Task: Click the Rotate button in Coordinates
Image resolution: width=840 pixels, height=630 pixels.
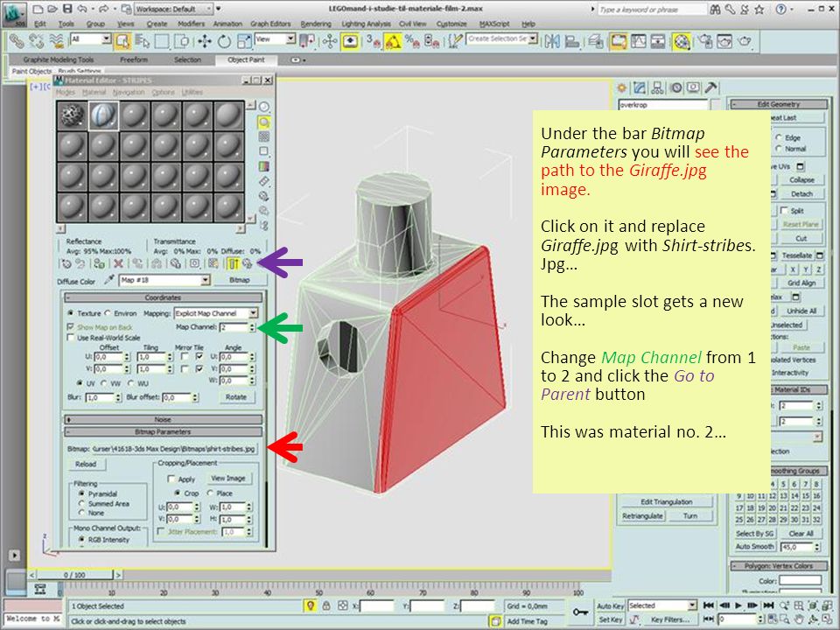Action: pyautogui.click(x=236, y=397)
